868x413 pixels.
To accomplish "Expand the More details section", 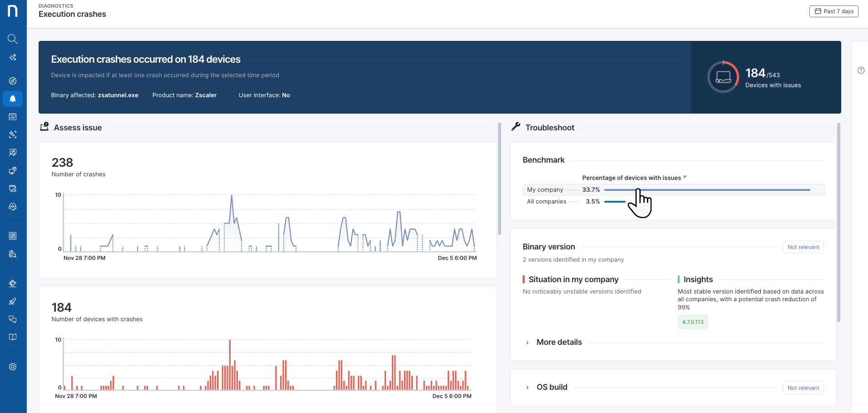I will (559, 342).
